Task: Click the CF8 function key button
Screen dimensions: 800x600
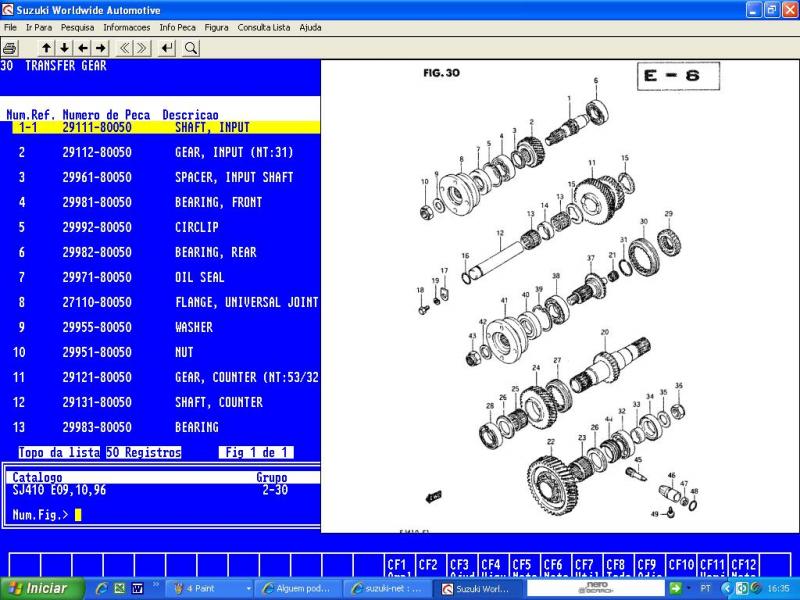Action: point(618,565)
